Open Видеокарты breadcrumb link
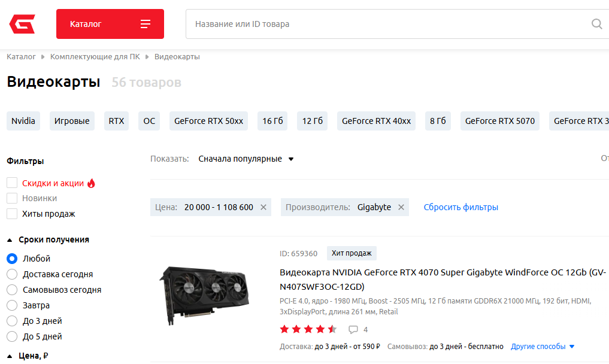609x364 pixels. pos(177,57)
